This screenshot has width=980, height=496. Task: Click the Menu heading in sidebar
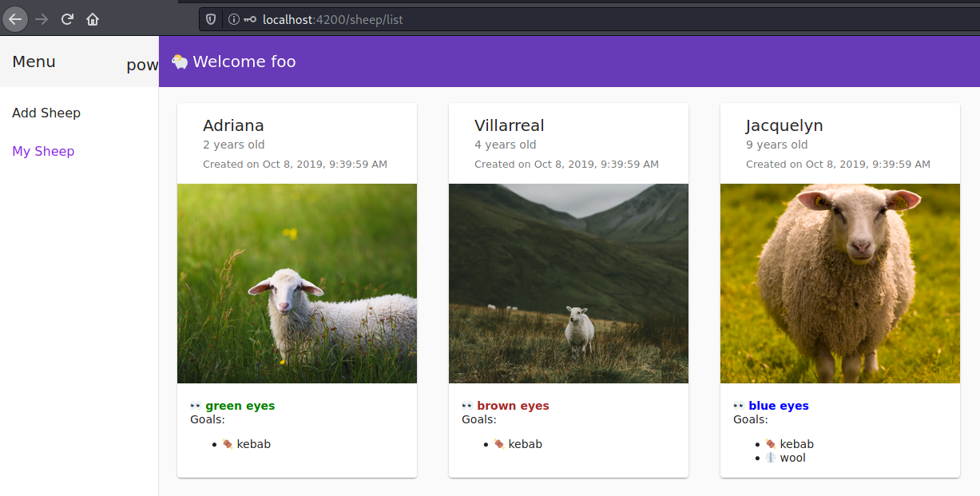coord(34,62)
